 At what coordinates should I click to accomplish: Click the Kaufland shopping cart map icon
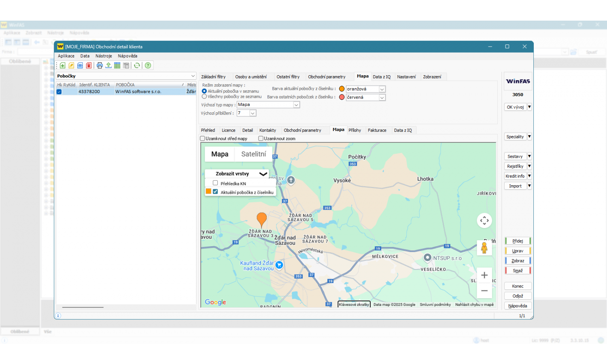point(279,265)
